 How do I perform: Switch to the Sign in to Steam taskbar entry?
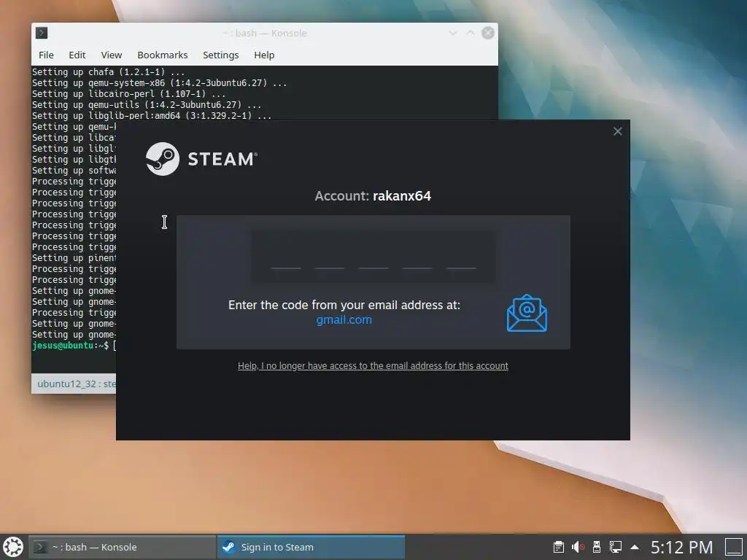pyautogui.click(x=311, y=547)
